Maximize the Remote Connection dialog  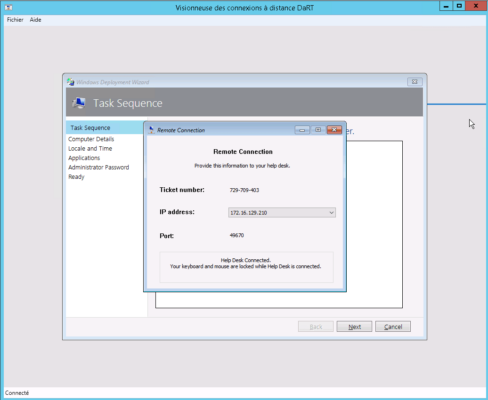point(318,130)
